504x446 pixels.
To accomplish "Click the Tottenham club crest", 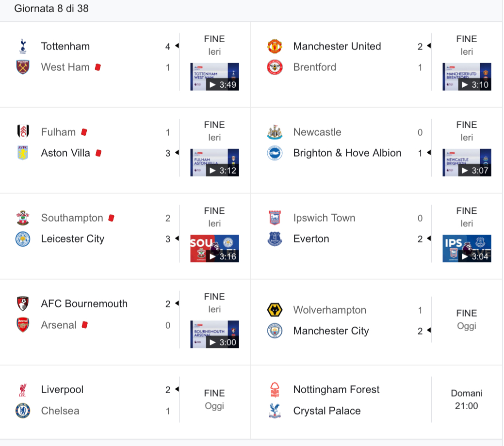I will [23, 46].
